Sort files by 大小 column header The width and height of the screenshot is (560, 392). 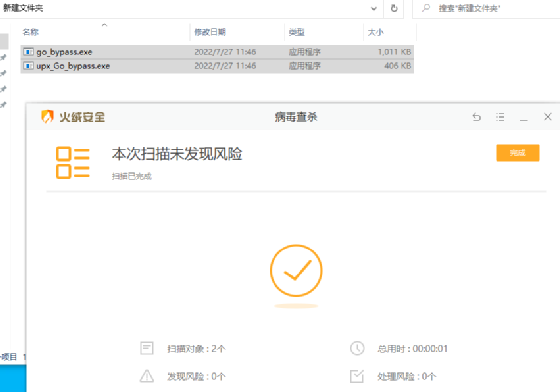(x=390, y=32)
